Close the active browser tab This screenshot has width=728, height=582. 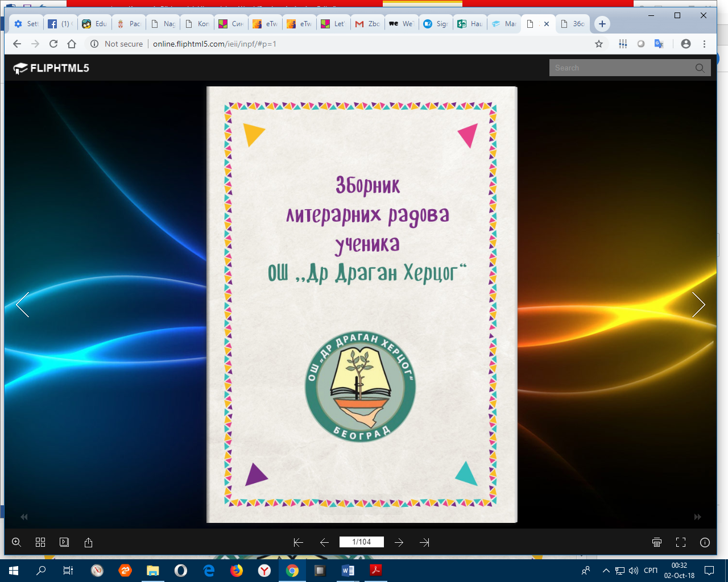[x=547, y=24]
